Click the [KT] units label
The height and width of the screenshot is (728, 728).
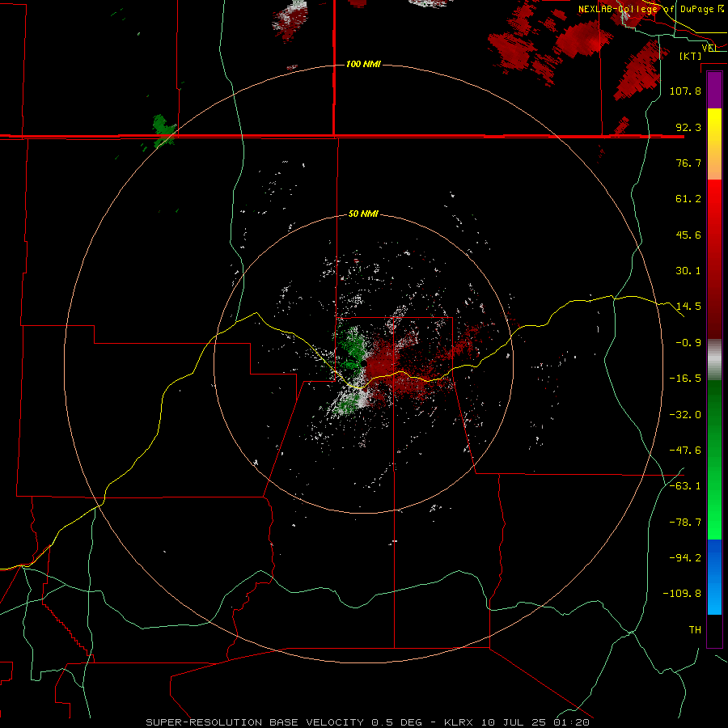[x=691, y=56]
